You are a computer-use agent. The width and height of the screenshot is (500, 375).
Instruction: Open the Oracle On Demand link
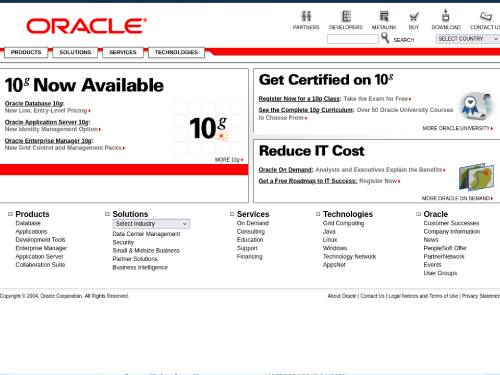point(286,170)
